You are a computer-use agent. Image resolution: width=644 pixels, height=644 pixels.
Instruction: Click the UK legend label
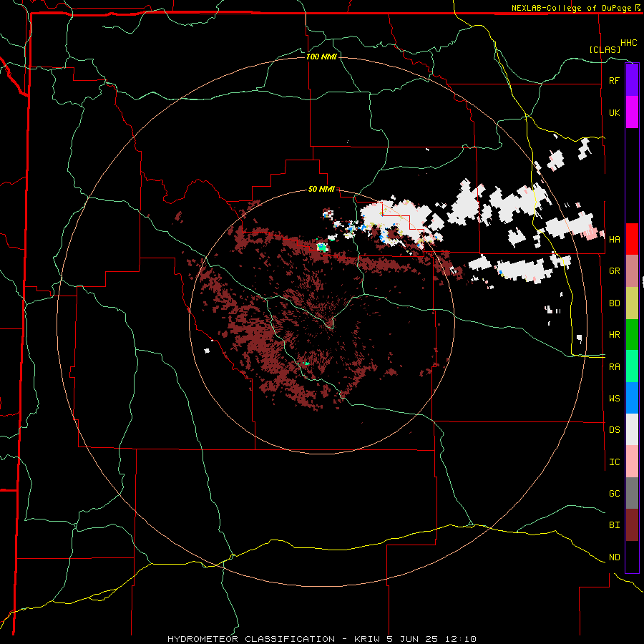pyautogui.click(x=614, y=112)
